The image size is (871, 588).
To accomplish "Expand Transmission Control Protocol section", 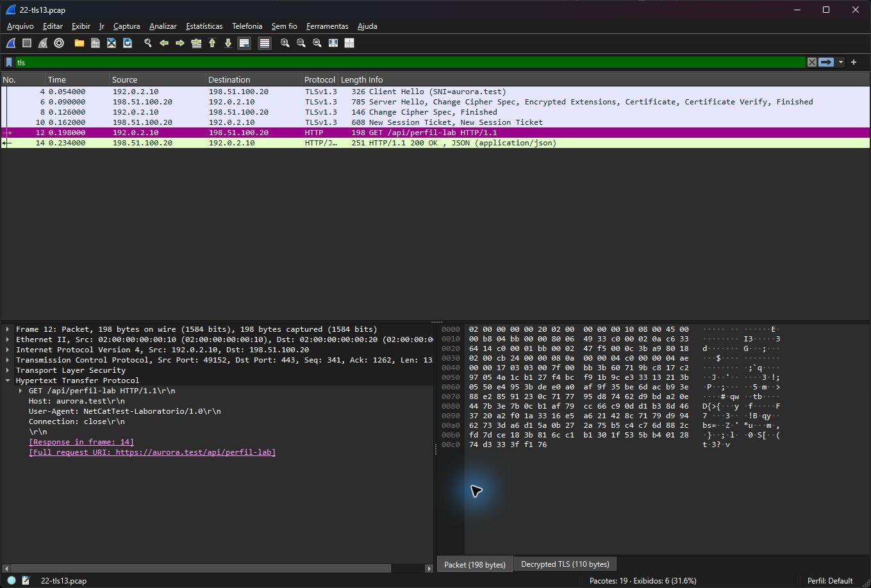I will tap(8, 360).
